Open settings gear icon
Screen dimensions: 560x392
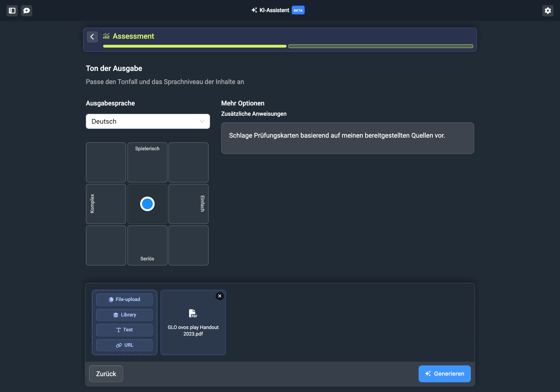548,10
